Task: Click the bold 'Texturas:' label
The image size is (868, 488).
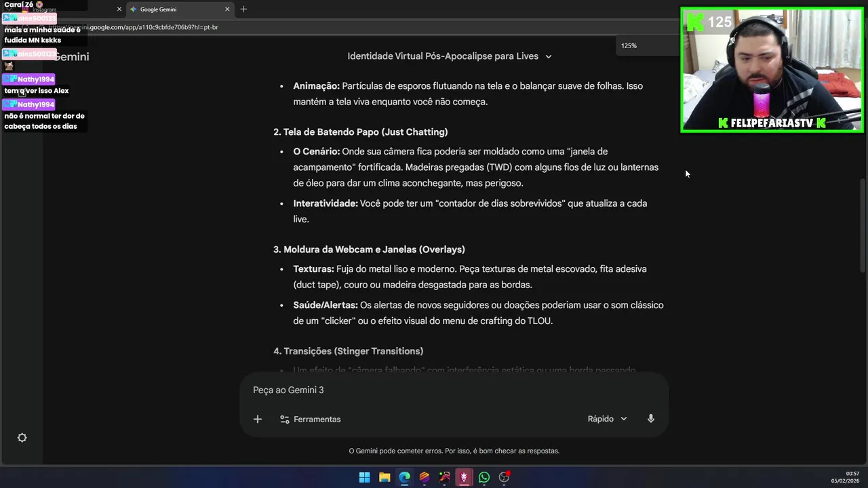Action: pyautogui.click(x=313, y=269)
